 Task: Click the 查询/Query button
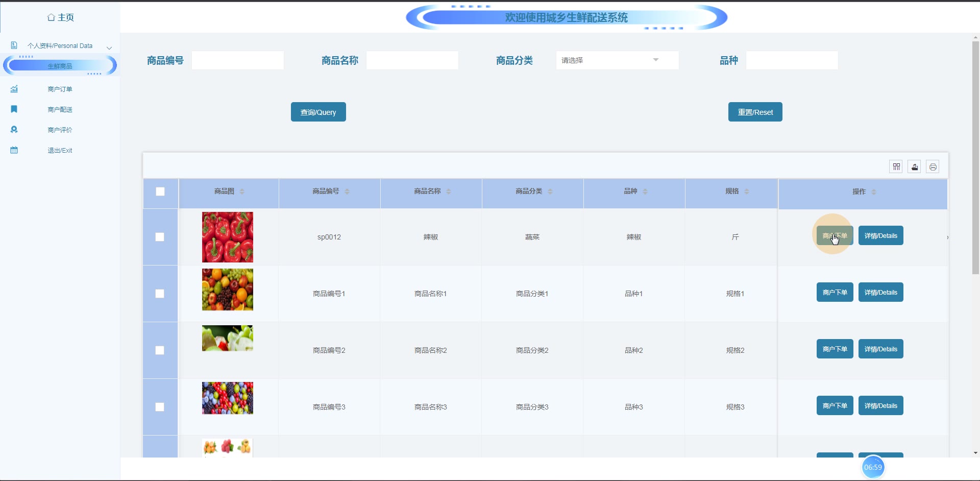[318, 112]
